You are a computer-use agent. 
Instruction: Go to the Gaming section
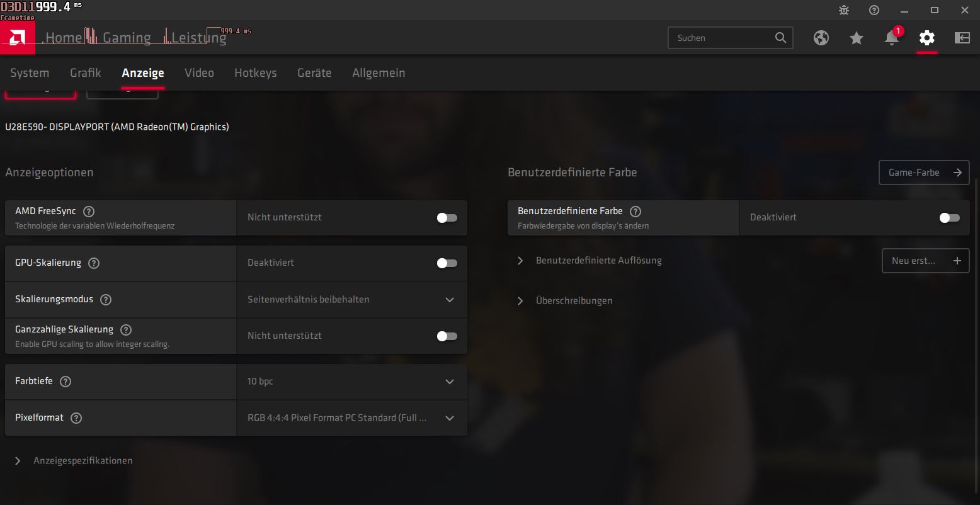pos(127,38)
